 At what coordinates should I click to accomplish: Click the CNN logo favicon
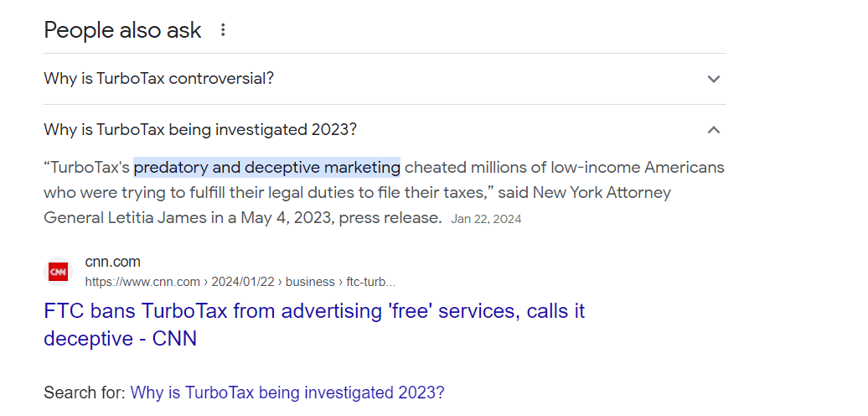click(x=58, y=272)
